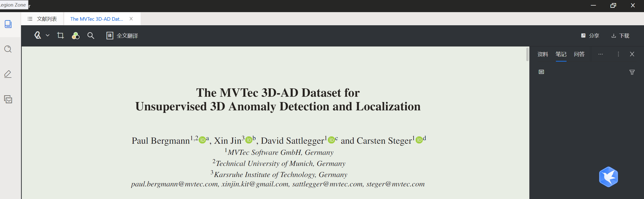The image size is (644, 199).
Task: Click the MD markdown export icon
Action: 541,72
